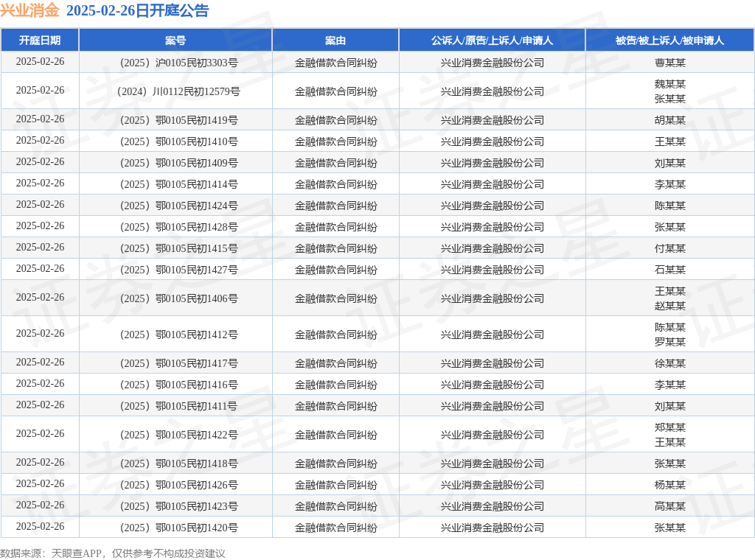The image size is (755, 560).
Task: Click case number (2025)鄂0105民初1423号
Action: click(x=178, y=507)
